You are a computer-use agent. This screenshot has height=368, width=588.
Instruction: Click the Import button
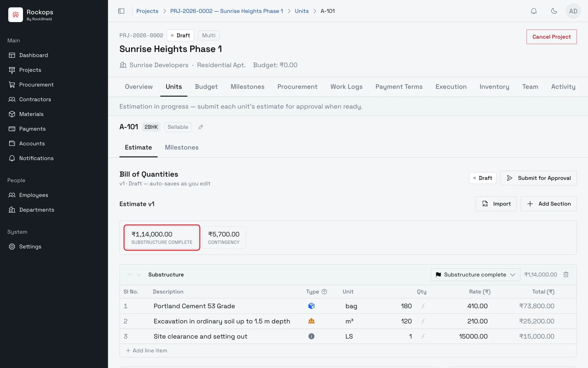click(496, 204)
